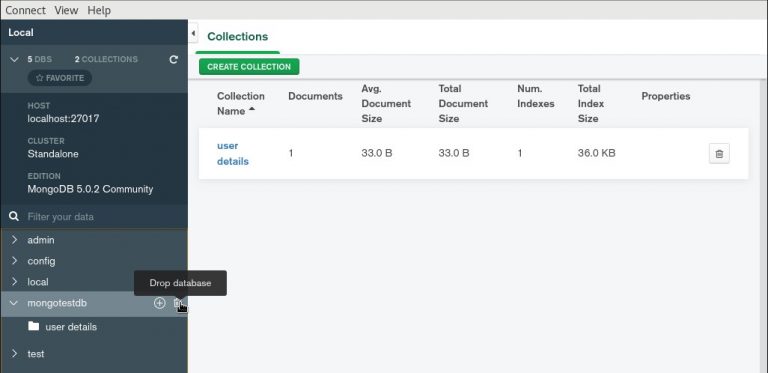Select the test database name
The image size is (768, 373).
(x=36, y=353)
